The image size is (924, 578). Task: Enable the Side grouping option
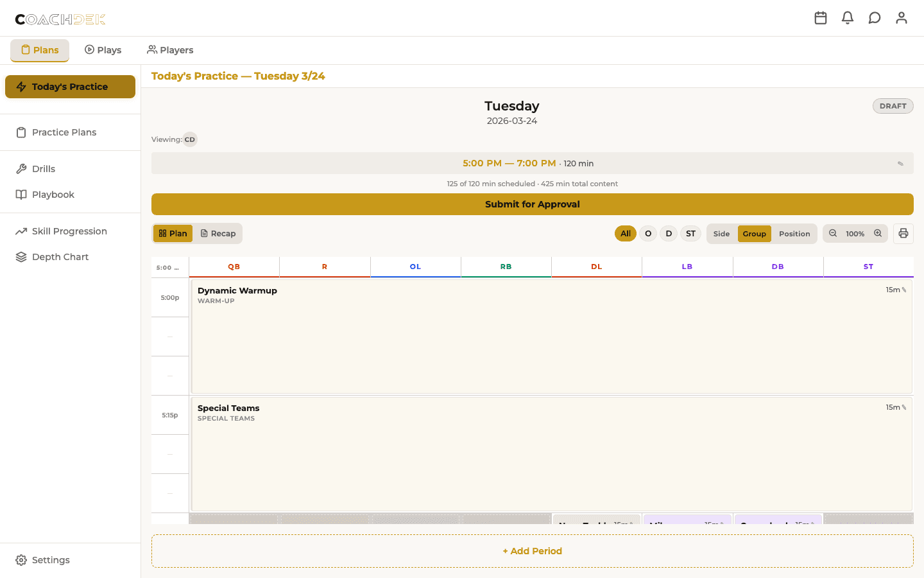pyautogui.click(x=721, y=233)
